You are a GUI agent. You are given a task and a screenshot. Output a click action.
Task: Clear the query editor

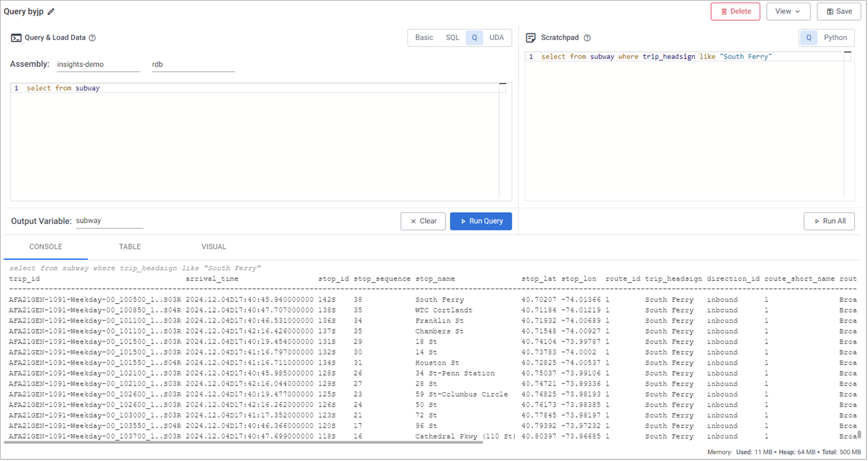click(423, 221)
